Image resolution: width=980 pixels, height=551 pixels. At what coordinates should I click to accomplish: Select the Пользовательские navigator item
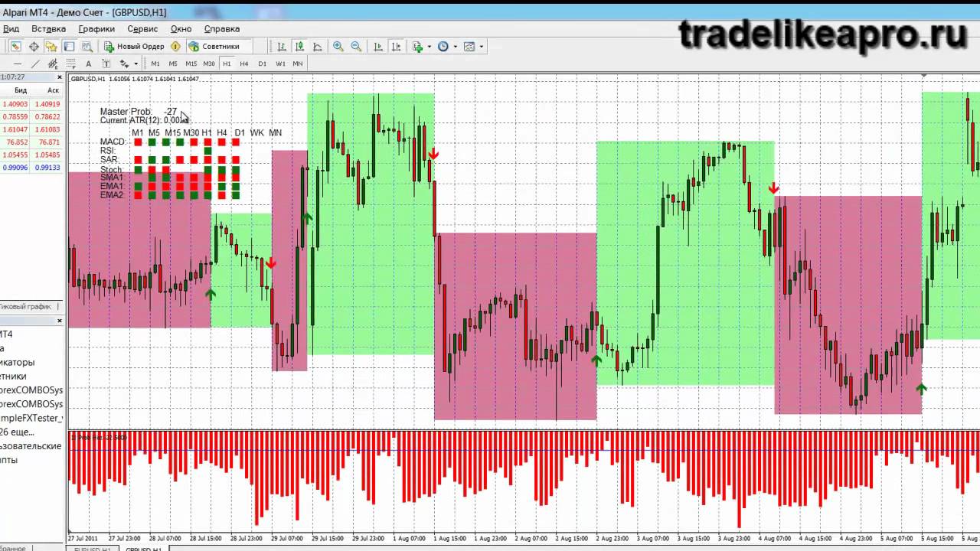(31, 446)
